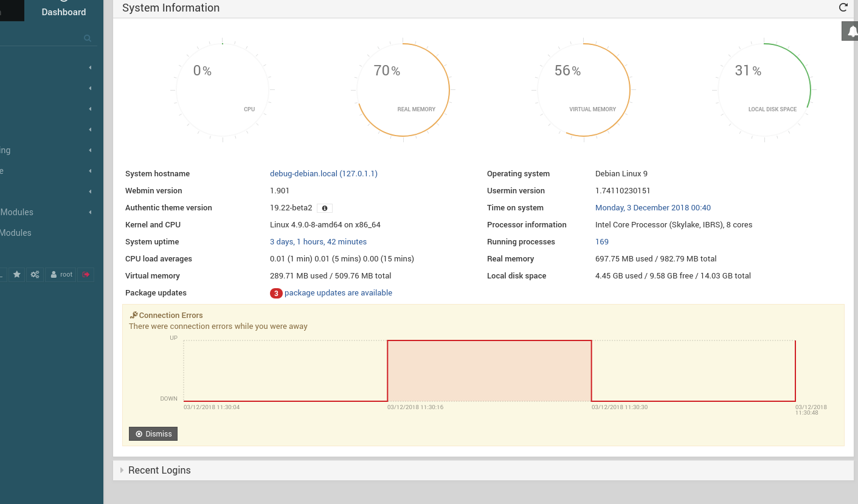Select the "Linux 4.9.0-8-amd64 on x86_64" kernel text
This screenshot has width=858, height=504.
coord(325,225)
